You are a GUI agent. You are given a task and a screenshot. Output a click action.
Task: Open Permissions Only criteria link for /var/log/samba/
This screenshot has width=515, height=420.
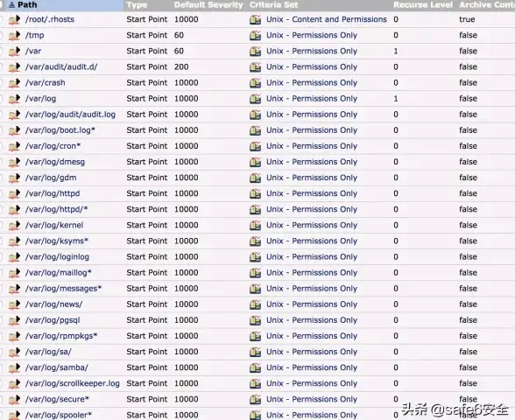coord(312,367)
